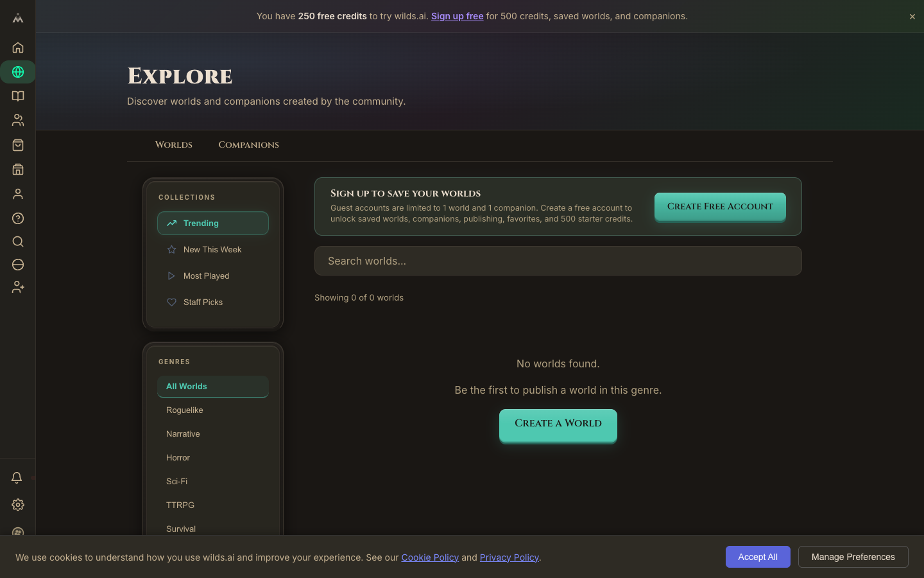The image size is (924, 578).
Task: Open the two-people companions sidebar icon
Action: [x=18, y=120]
